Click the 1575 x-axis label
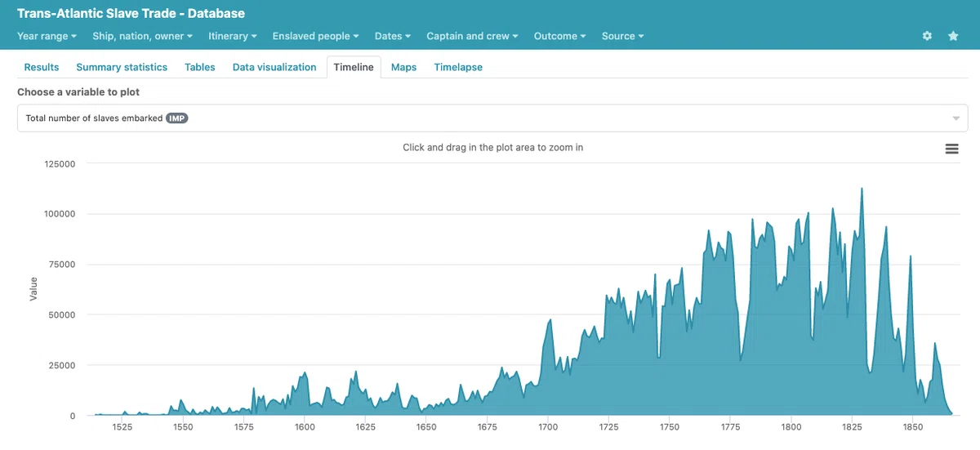The height and width of the screenshot is (450, 980). point(243,427)
